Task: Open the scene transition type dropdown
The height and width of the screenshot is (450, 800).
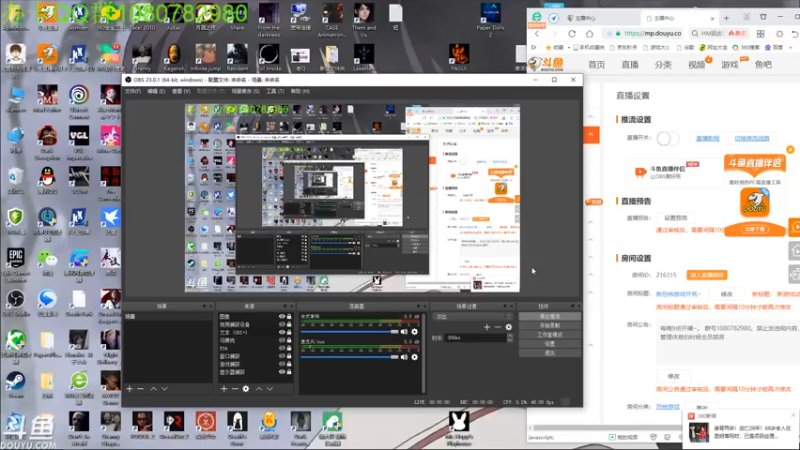Action: point(472,317)
